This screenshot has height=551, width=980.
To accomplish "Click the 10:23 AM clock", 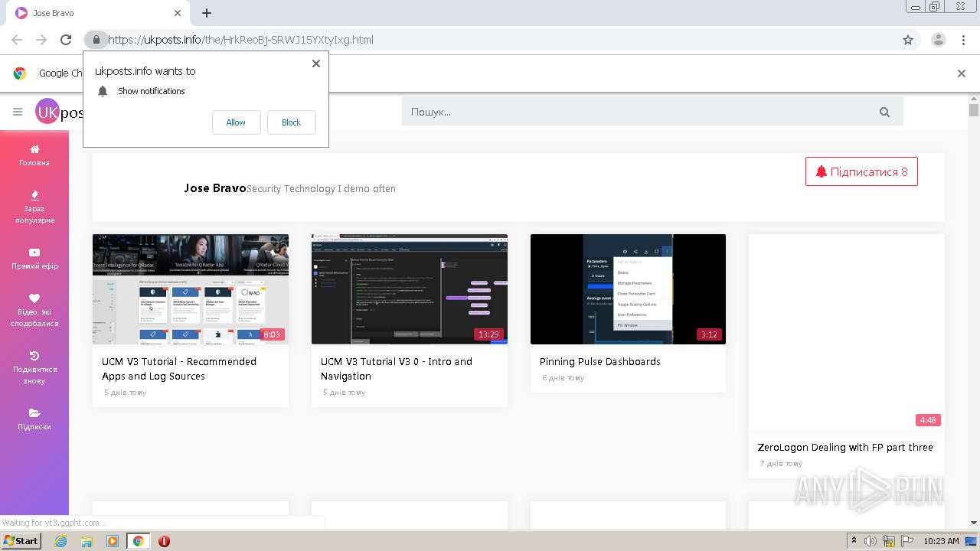I will [x=941, y=541].
